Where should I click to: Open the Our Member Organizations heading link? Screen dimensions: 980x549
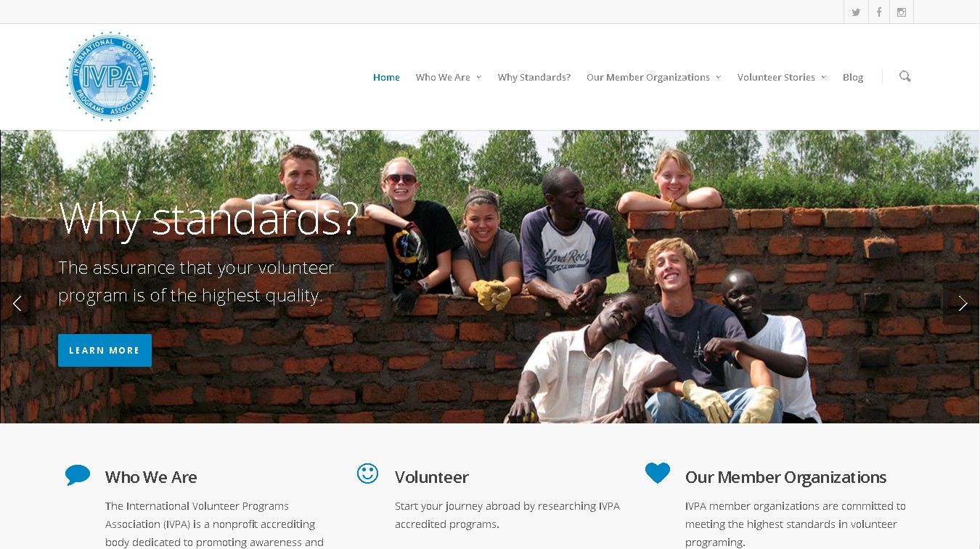[x=785, y=477]
